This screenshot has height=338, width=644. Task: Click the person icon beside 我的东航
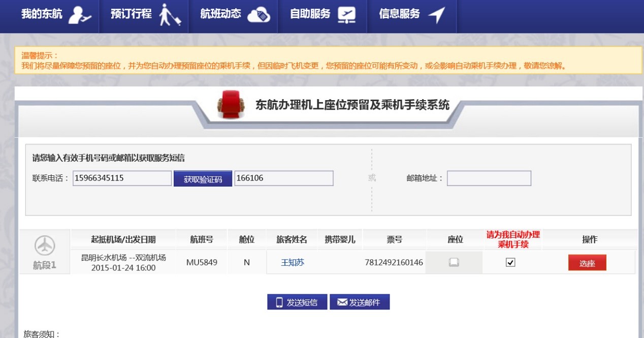click(x=80, y=14)
